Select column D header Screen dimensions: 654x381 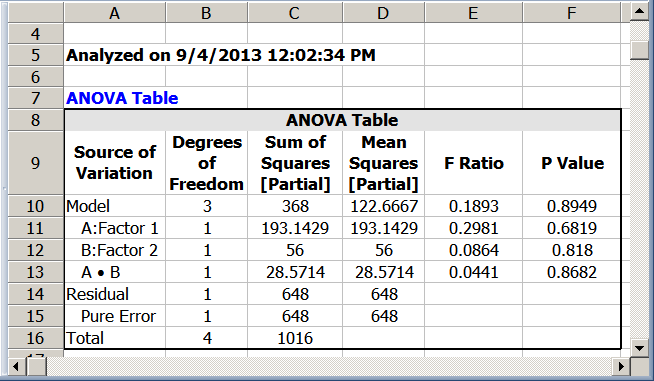click(x=383, y=13)
